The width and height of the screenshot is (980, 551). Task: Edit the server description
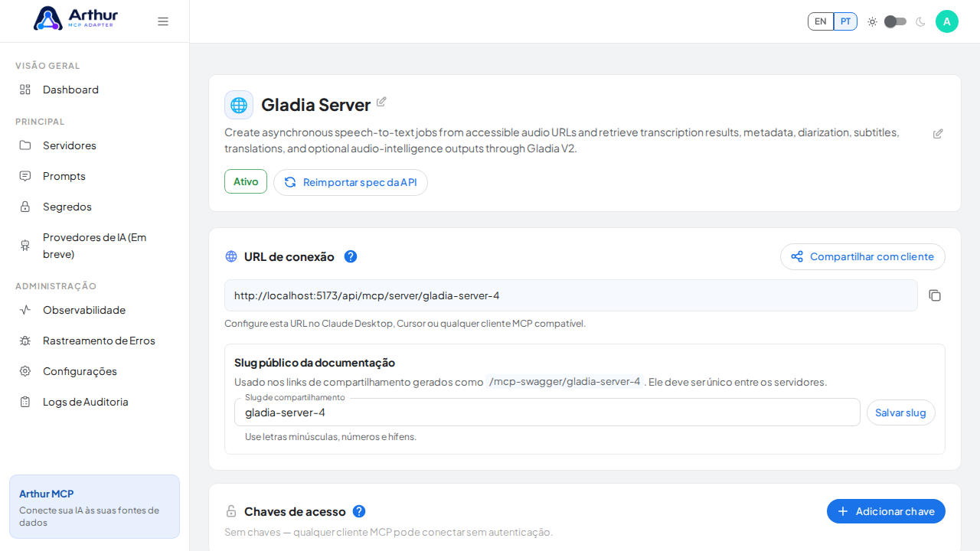coord(938,134)
